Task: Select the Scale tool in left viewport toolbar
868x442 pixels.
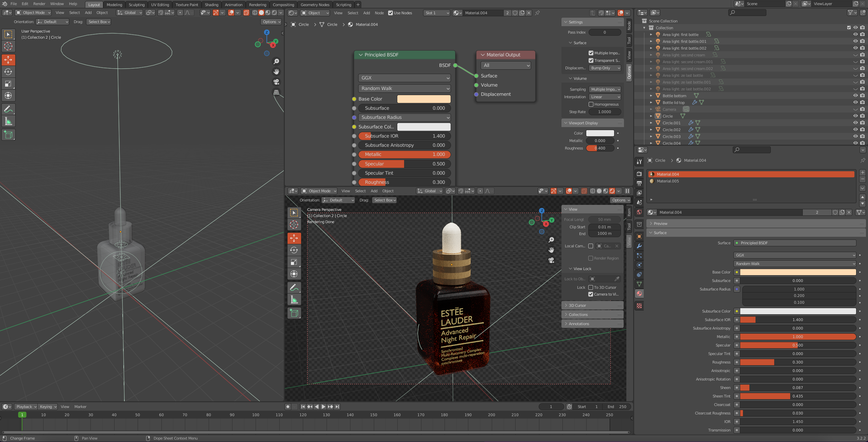Action: (x=8, y=84)
